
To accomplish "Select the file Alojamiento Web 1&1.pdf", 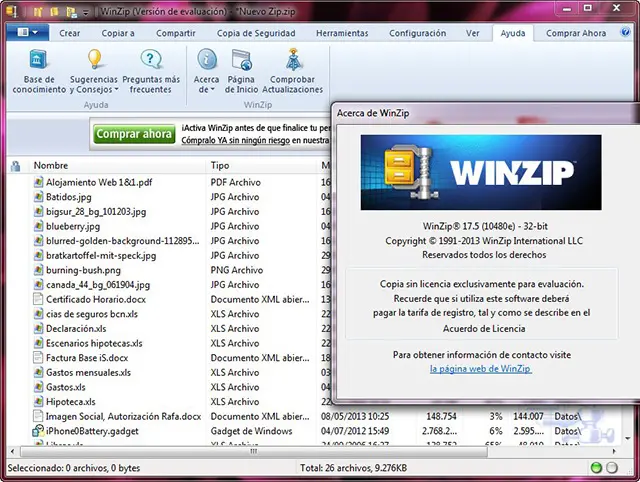I will click(x=99, y=183).
